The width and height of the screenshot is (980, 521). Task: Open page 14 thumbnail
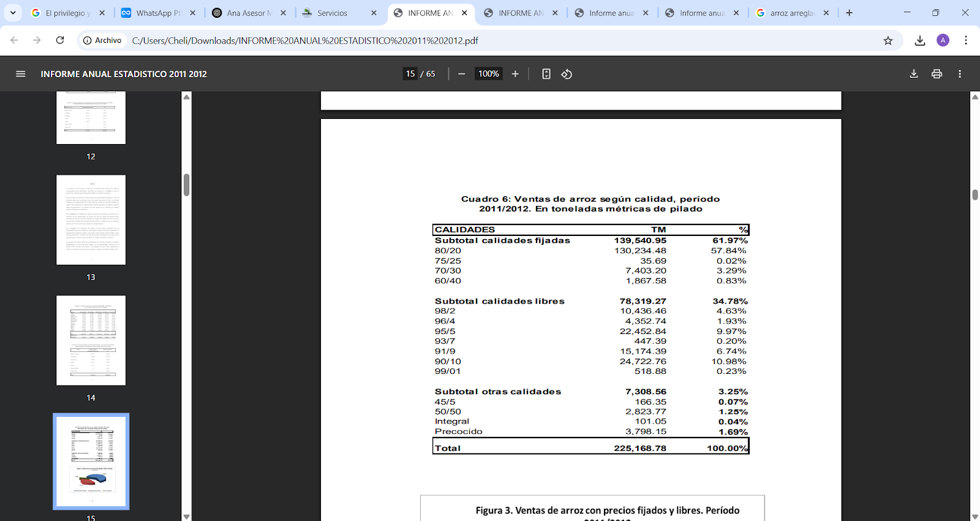pos(91,340)
